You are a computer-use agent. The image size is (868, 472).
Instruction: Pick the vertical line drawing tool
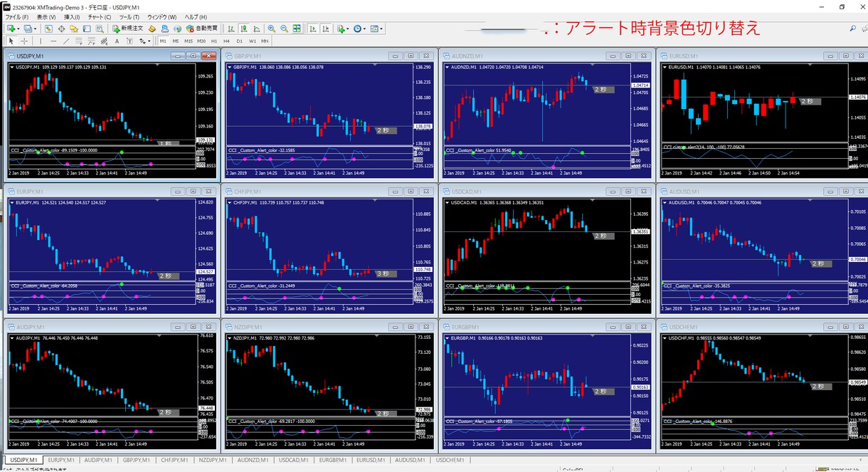pyautogui.click(x=41, y=41)
